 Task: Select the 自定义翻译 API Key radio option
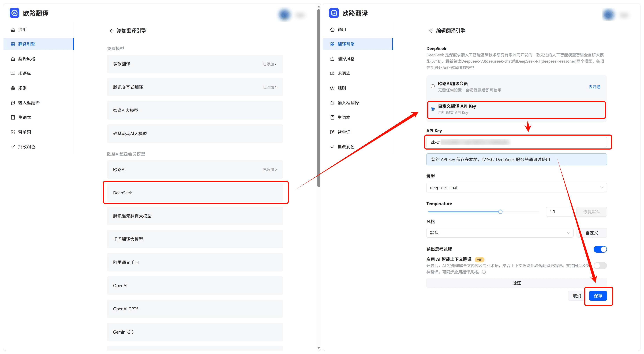(x=432, y=109)
